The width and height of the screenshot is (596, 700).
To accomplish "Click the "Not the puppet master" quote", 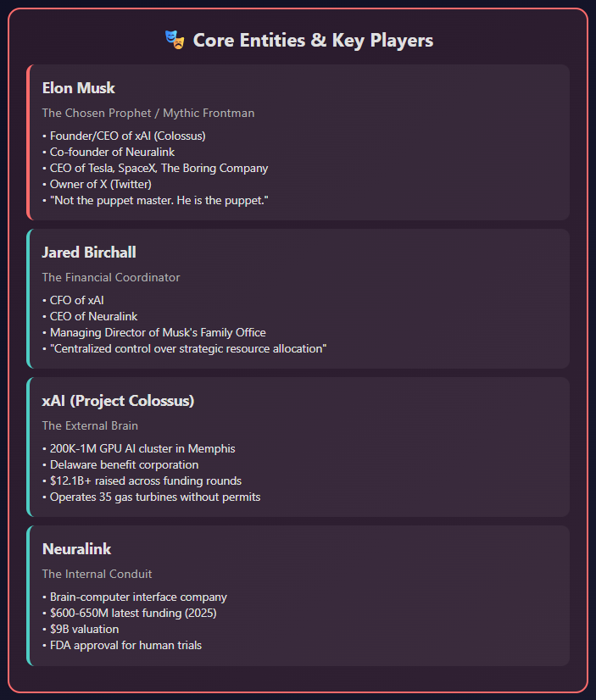I will (x=158, y=200).
